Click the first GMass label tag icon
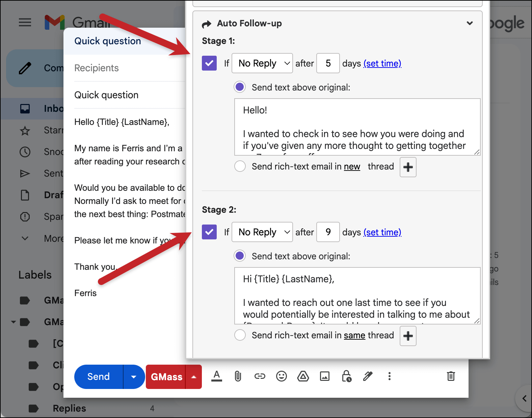The image size is (532, 418). tap(25, 301)
